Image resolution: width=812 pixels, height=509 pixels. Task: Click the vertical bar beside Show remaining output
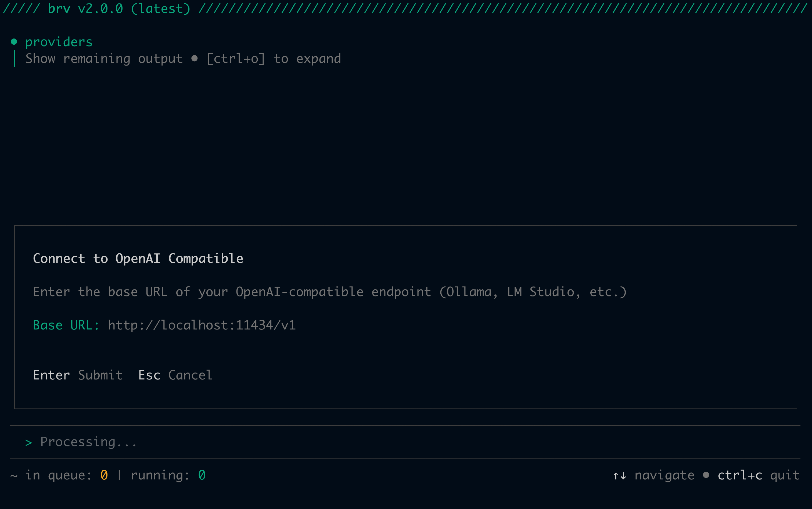(x=15, y=58)
